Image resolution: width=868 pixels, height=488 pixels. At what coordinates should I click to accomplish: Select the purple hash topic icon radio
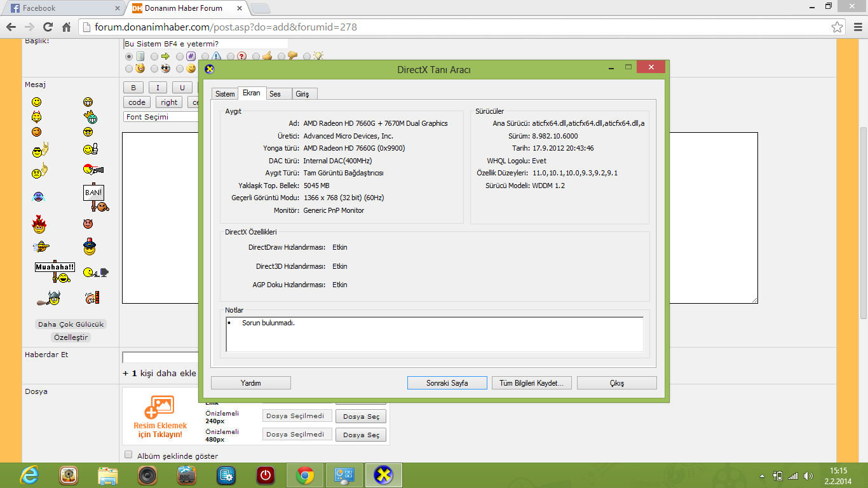pyautogui.click(x=180, y=56)
